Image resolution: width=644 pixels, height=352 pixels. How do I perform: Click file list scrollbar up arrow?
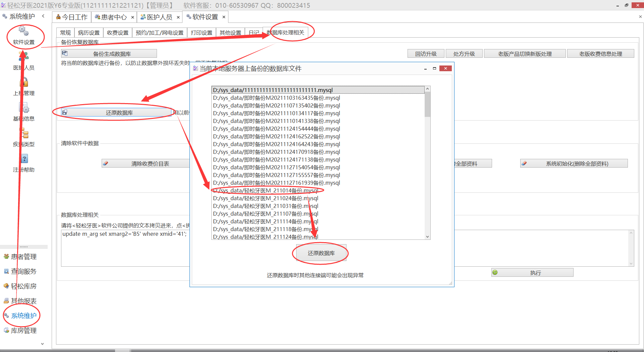pyautogui.click(x=427, y=89)
